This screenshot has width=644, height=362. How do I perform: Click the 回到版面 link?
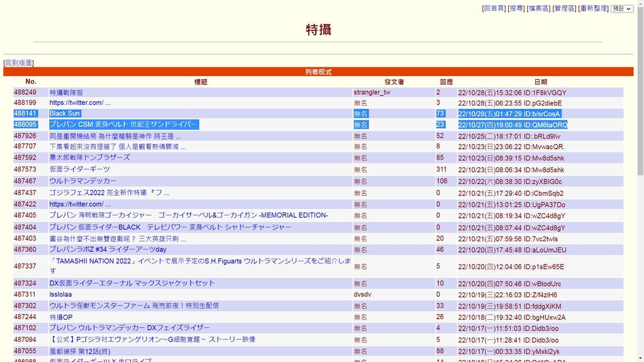(18, 63)
